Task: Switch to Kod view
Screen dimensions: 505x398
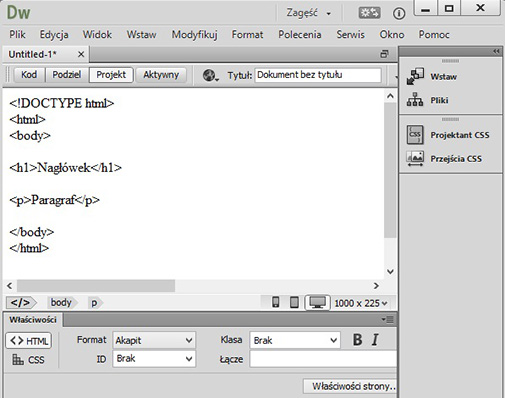Action: 29,75
